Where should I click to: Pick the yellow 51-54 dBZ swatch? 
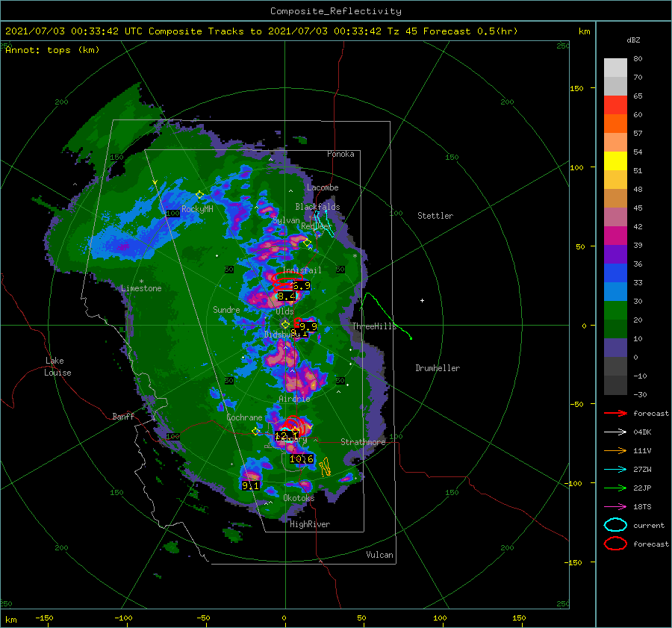point(615,161)
